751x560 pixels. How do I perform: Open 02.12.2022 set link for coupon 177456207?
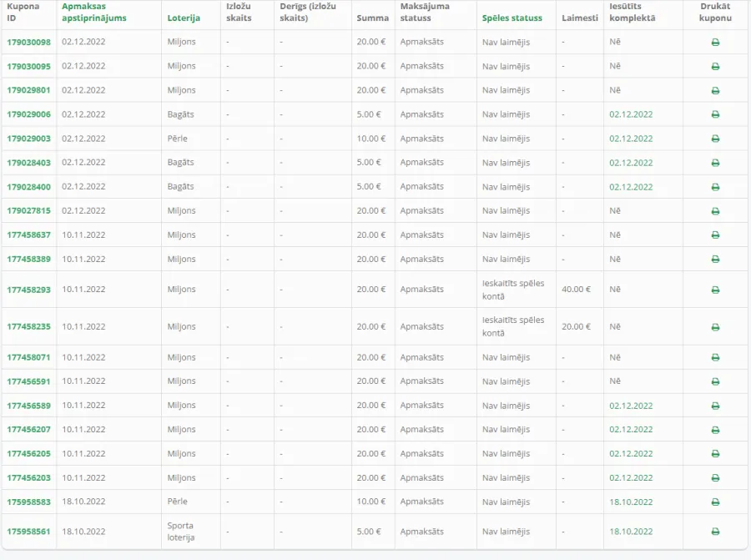(631, 430)
